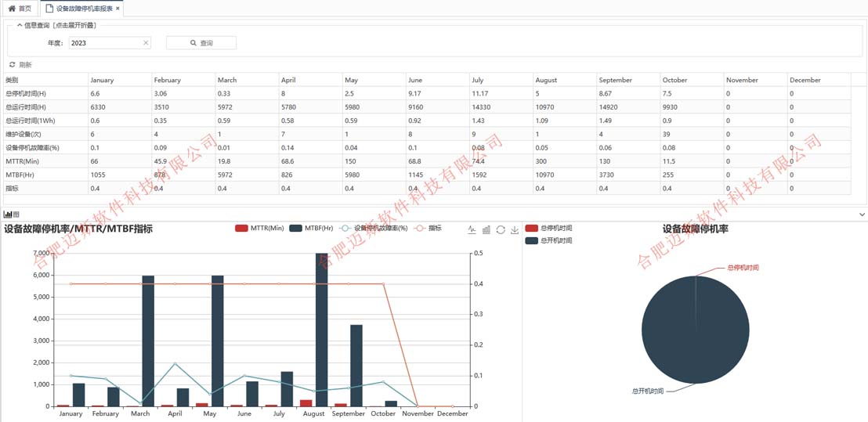
Task: Collapse the 信息查询 query section
Action: [20, 26]
